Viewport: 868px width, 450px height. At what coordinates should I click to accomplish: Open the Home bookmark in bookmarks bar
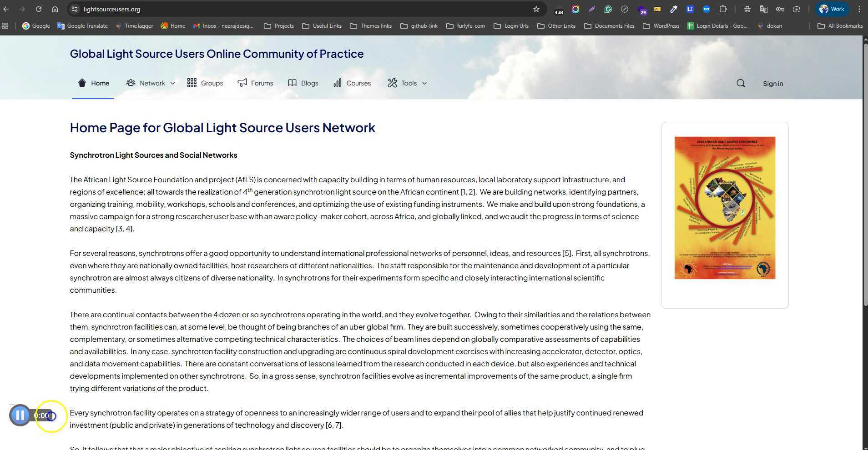[173, 26]
